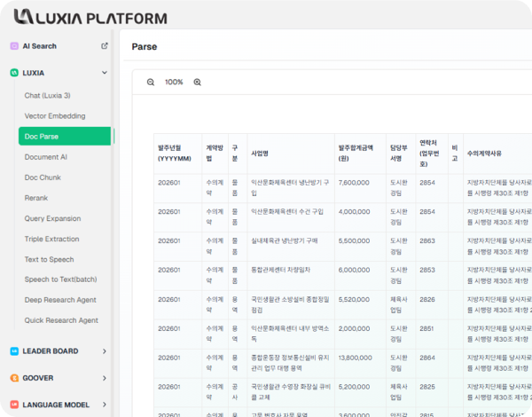Click the red LANGUAGE MODEL icon
Image resolution: width=532 pixels, height=417 pixels.
pos(14,405)
